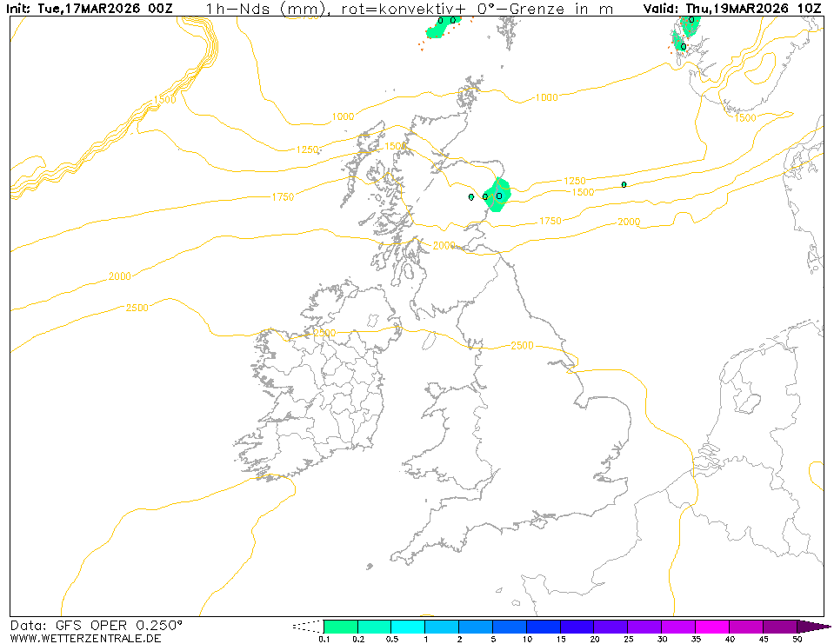Click the dark purple arrow tip at legend's right end
834x644 pixels.
813,626
